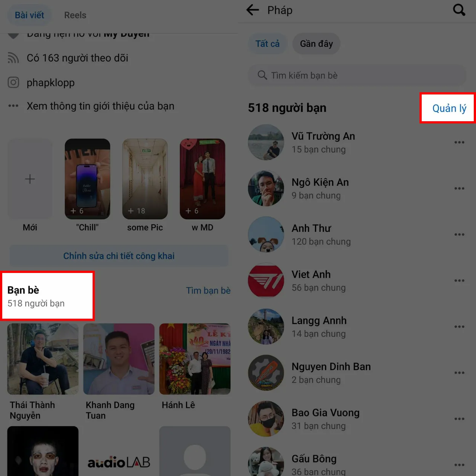Select the Bài viết tab
Viewport: 476px width, 476px height.
click(x=29, y=15)
